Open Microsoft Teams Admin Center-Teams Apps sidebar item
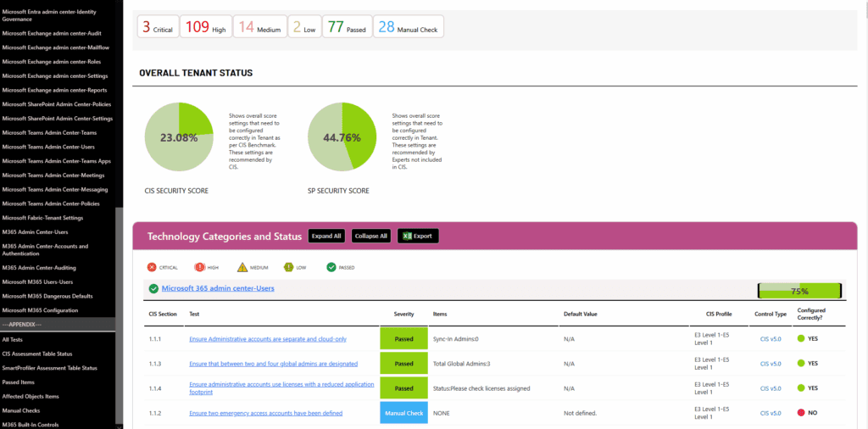Image resolution: width=868 pixels, height=429 pixels. coord(57,161)
